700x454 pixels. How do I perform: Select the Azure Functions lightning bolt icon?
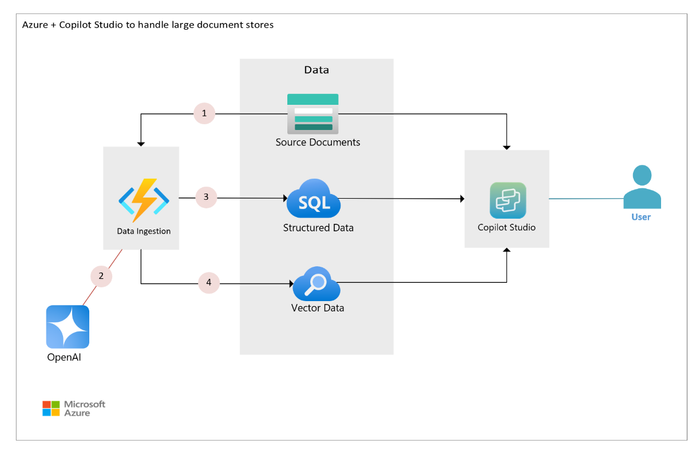click(x=144, y=200)
